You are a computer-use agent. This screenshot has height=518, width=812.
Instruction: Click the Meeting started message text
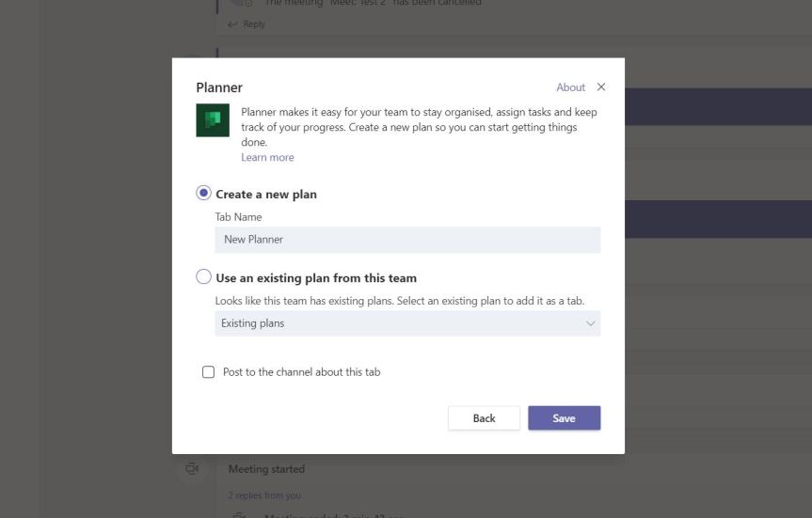point(266,469)
